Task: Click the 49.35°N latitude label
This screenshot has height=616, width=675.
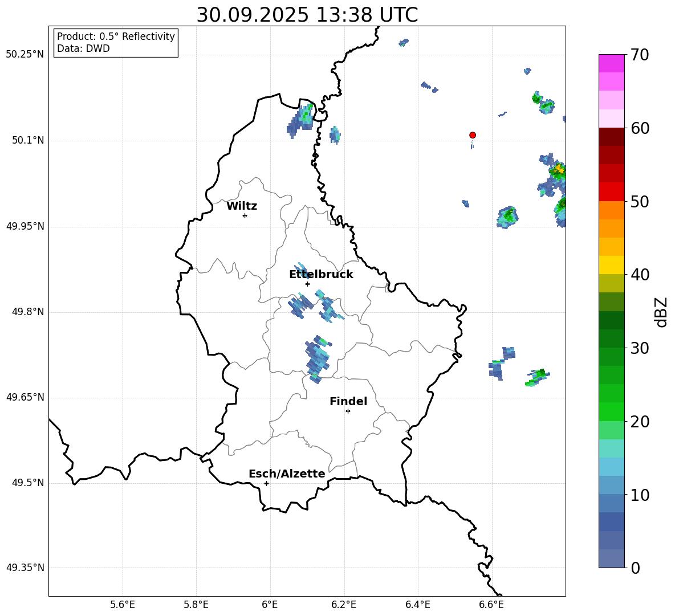Action: (x=25, y=568)
